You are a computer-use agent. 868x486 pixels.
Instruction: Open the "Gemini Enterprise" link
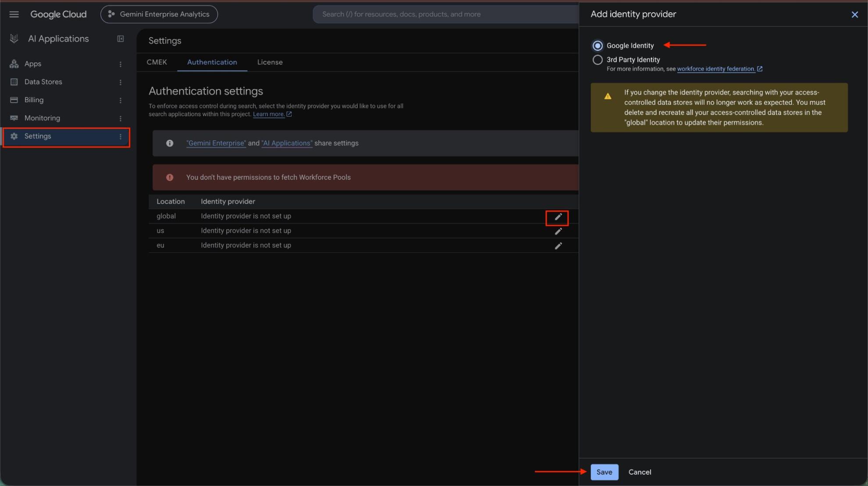tap(216, 143)
